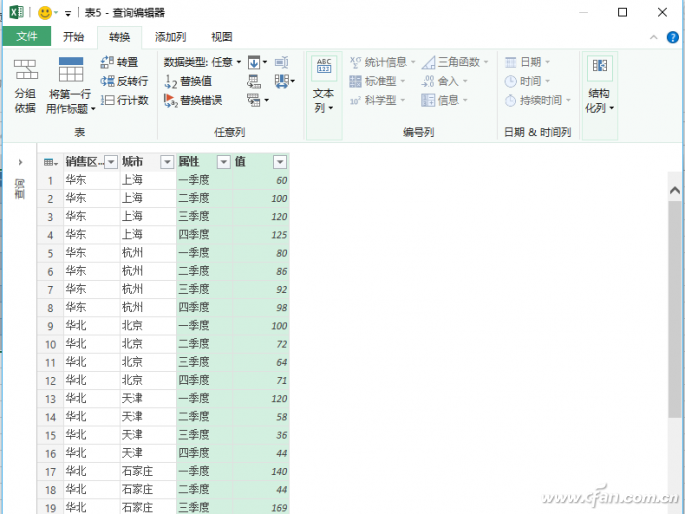Viewport: 685px width, 514px height.
Task: Click the Pivot Column icon
Action: tap(254, 81)
